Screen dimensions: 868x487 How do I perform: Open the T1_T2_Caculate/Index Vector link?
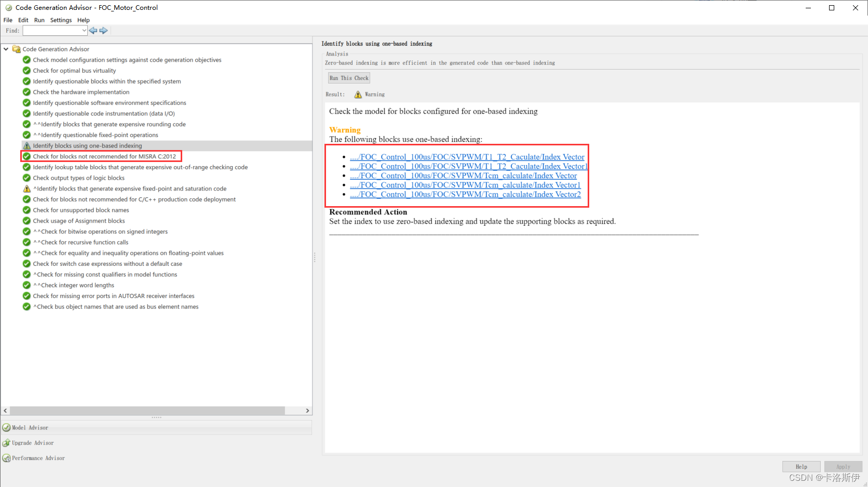click(x=467, y=157)
